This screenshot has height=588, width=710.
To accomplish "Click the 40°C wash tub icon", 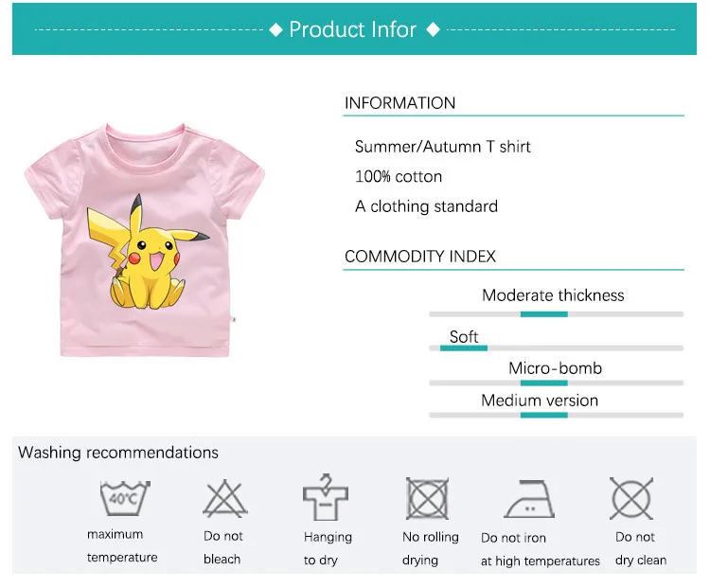I will pos(125,498).
